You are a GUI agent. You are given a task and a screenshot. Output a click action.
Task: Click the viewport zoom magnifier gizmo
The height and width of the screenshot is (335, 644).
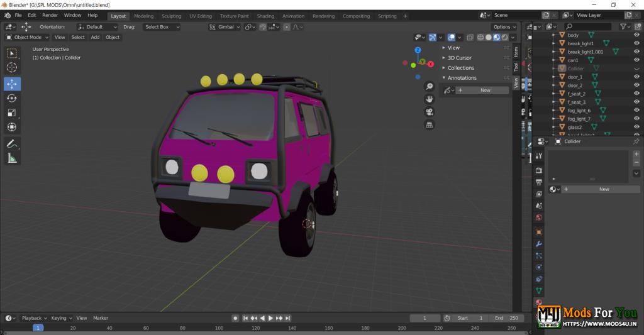tap(429, 86)
